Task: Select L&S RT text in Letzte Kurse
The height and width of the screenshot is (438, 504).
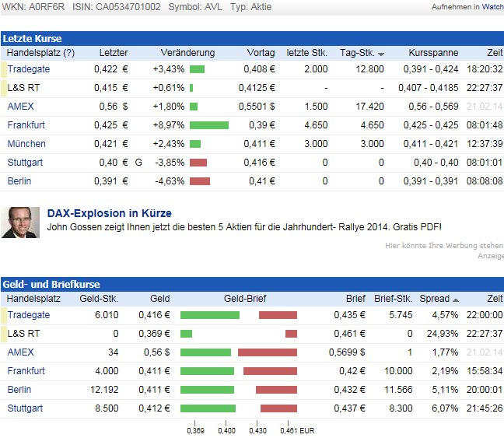Action: (23, 88)
